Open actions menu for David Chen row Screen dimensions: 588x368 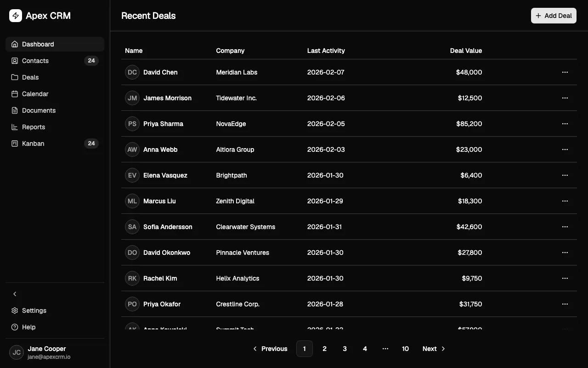point(565,72)
